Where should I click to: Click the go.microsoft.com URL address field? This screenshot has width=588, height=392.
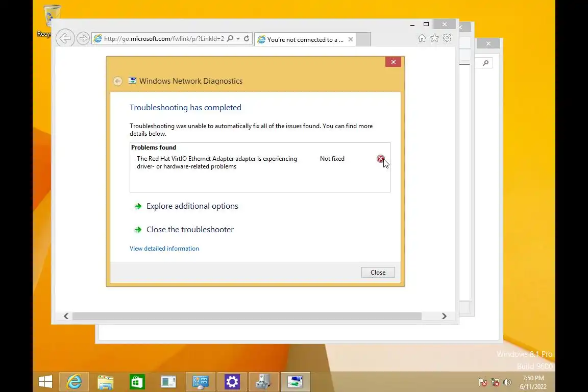click(x=163, y=39)
